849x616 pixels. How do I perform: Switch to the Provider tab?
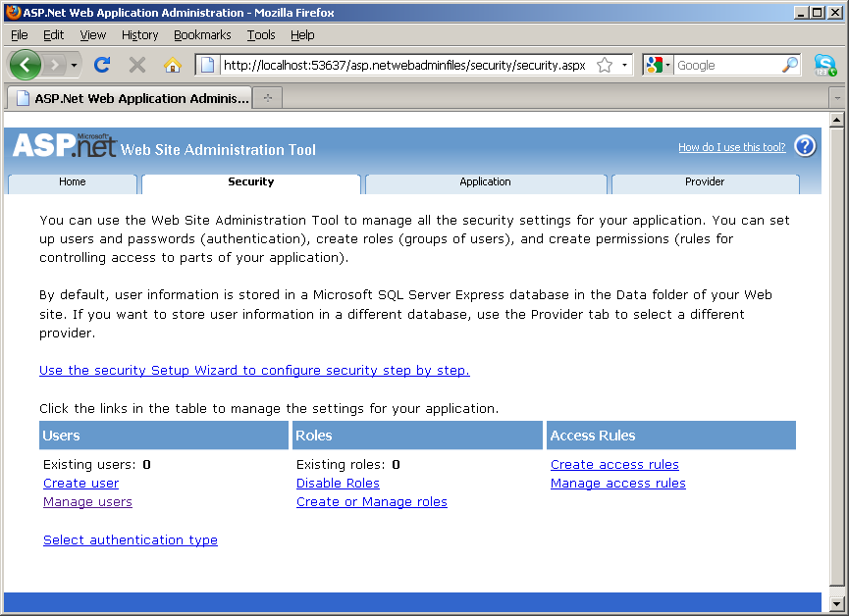(x=705, y=182)
